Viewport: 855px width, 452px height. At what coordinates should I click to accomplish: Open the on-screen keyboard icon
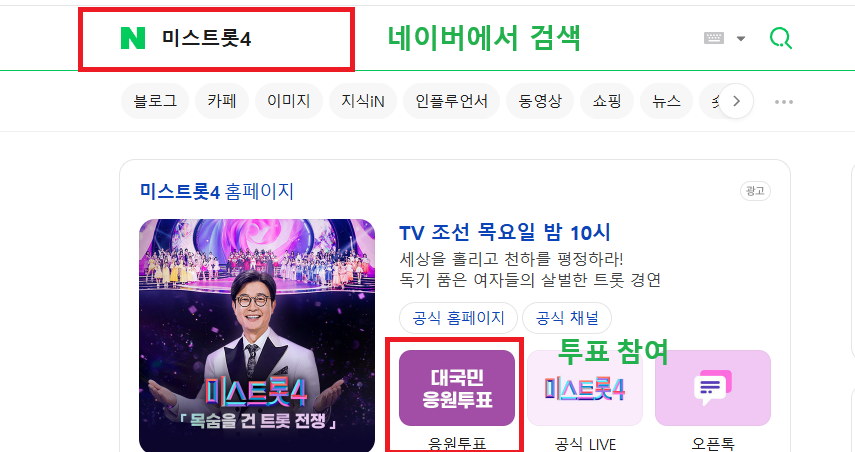713,38
